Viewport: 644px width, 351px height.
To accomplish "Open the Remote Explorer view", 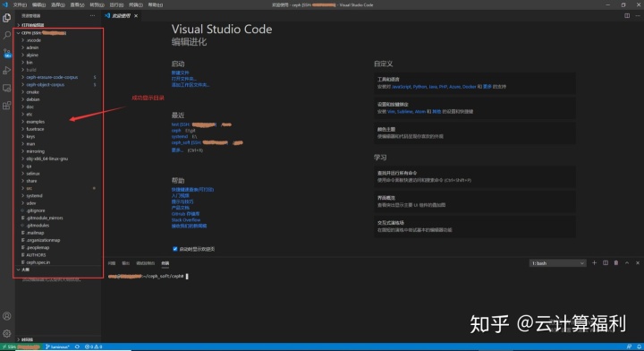I will (x=7, y=88).
